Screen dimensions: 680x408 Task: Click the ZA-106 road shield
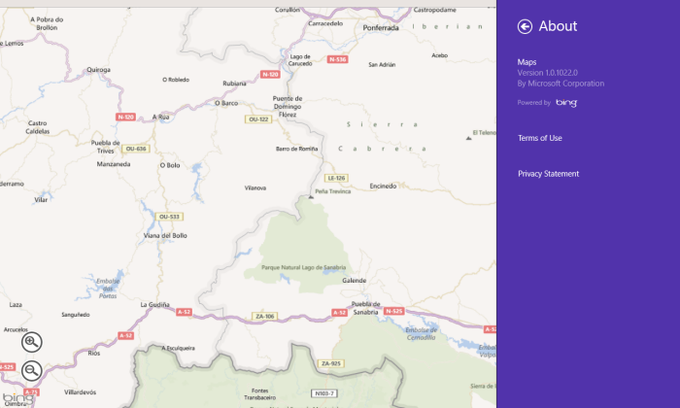[x=265, y=317]
